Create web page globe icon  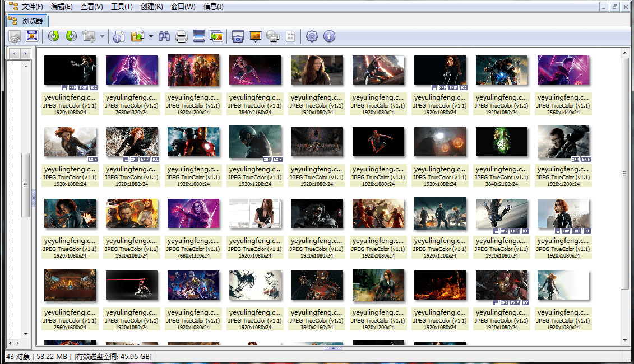coord(273,36)
